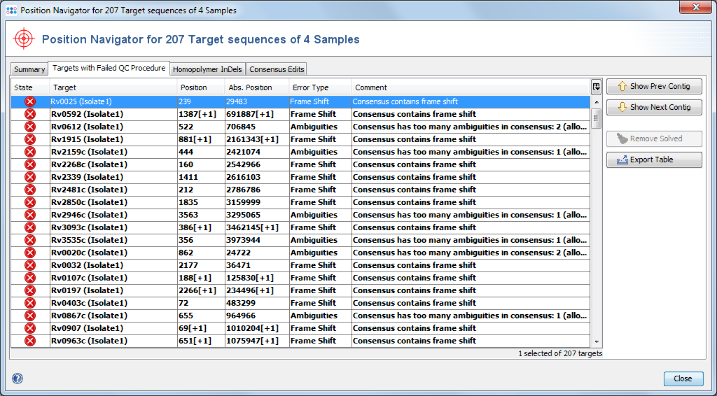The image size is (717, 396).
Task: Open the Consensus Edits tab
Action: point(277,70)
